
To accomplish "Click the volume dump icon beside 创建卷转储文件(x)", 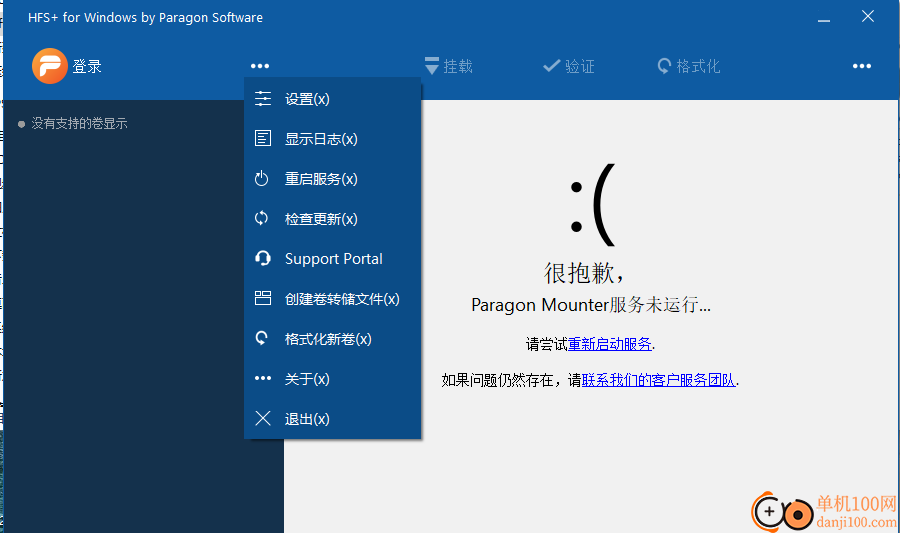I will point(263,298).
